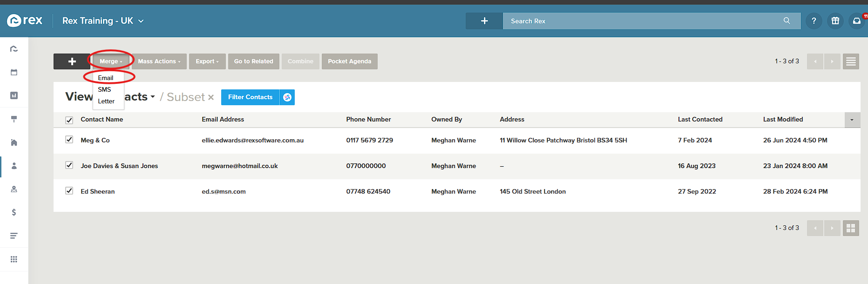The width and height of the screenshot is (868, 284).
Task: Click phone number 07748 624540
Action: coord(368,191)
